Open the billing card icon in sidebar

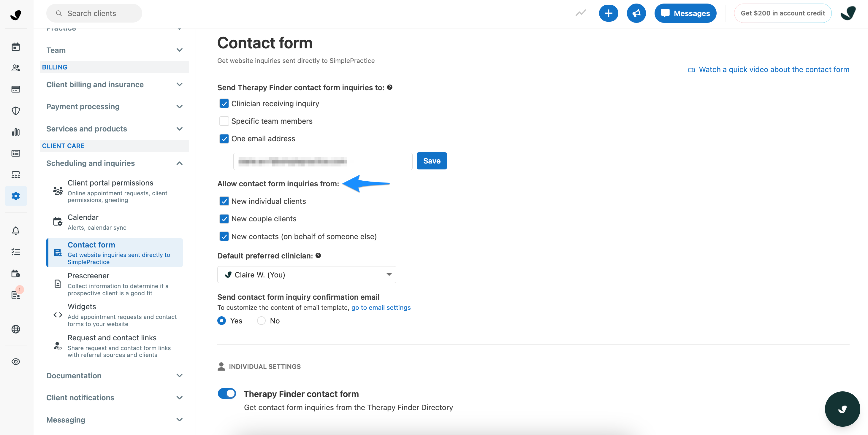coord(15,89)
